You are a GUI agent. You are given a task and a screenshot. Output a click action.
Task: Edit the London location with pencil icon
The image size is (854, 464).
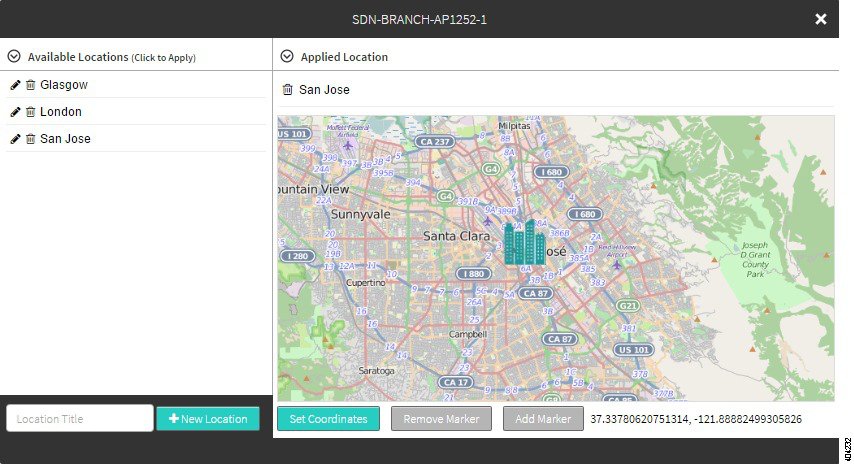[15, 112]
